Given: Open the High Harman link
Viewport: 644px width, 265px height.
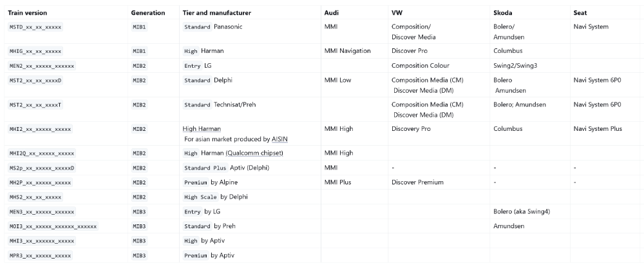Looking at the screenshot, I should click(202, 129).
